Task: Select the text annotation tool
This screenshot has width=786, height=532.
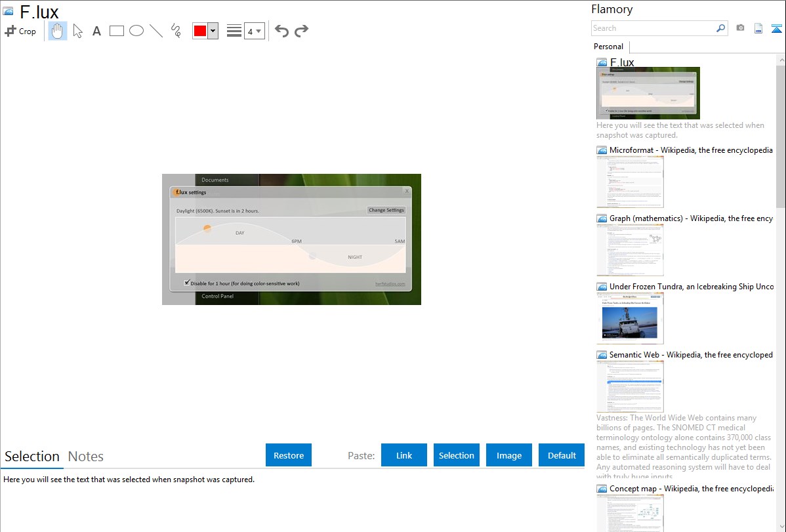Action: pyautogui.click(x=96, y=31)
